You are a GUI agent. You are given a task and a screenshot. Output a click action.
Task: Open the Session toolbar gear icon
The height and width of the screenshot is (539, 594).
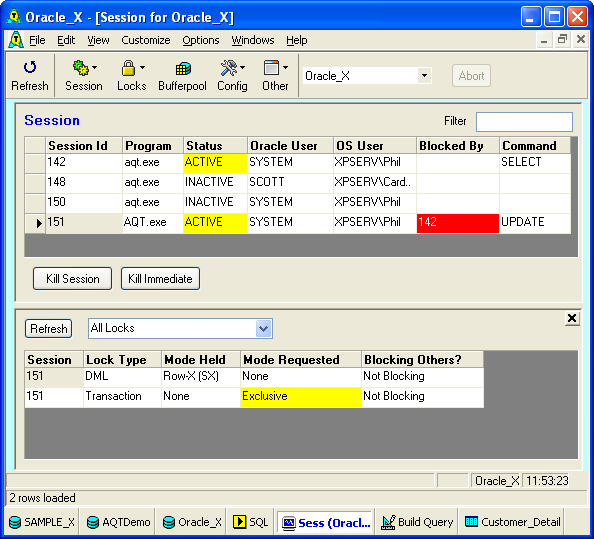[x=80, y=68]
